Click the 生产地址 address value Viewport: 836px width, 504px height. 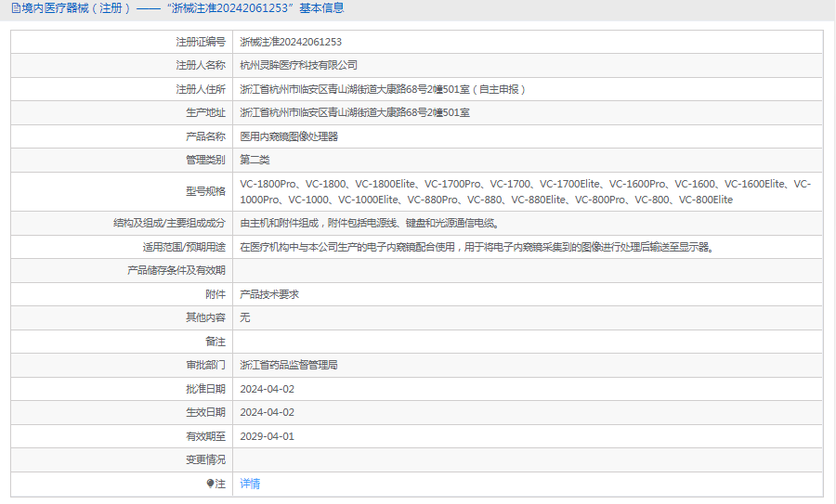click(x=355, y=112)
